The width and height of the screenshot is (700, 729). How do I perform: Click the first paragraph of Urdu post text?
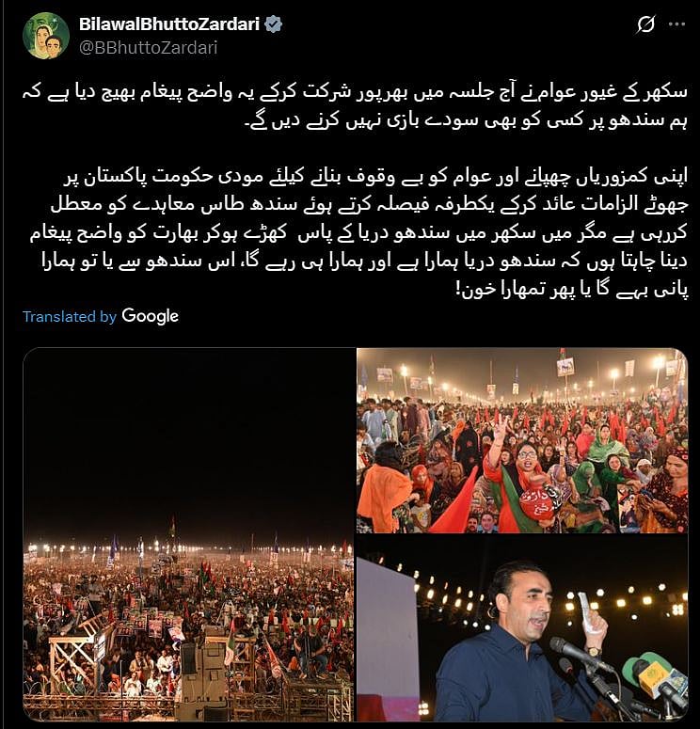coord(355,106)
